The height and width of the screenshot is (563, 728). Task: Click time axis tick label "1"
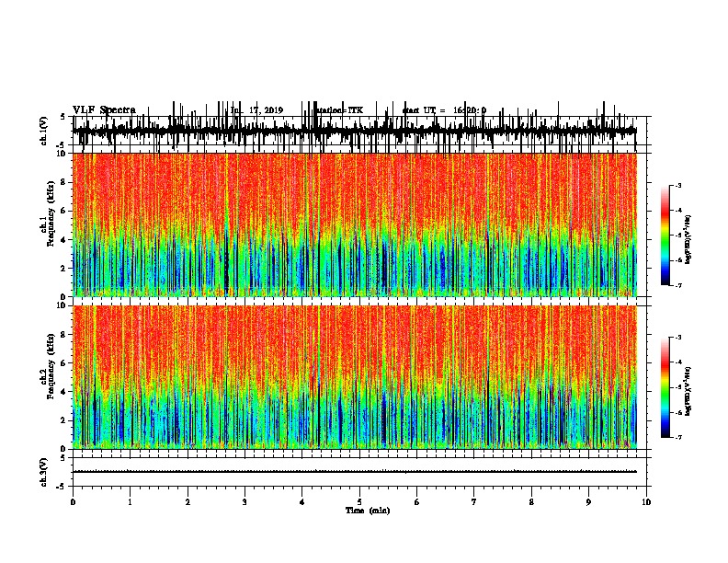tap(130, 502)
